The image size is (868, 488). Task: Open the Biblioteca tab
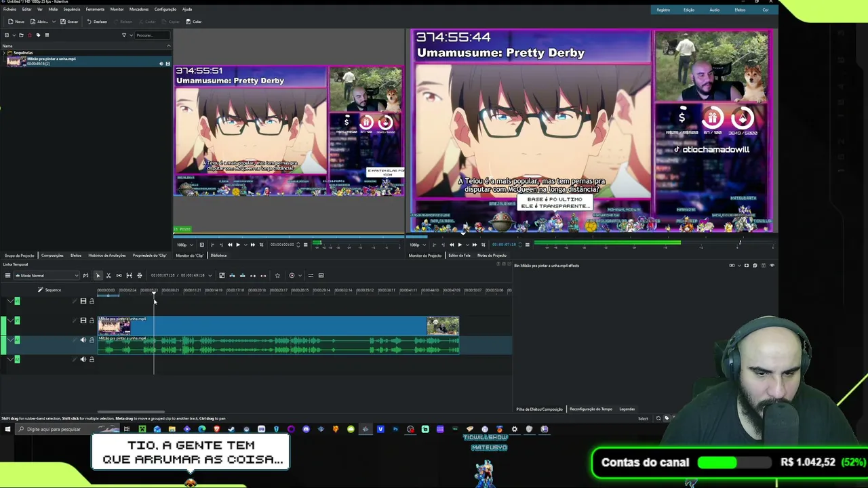click(218, 256)
